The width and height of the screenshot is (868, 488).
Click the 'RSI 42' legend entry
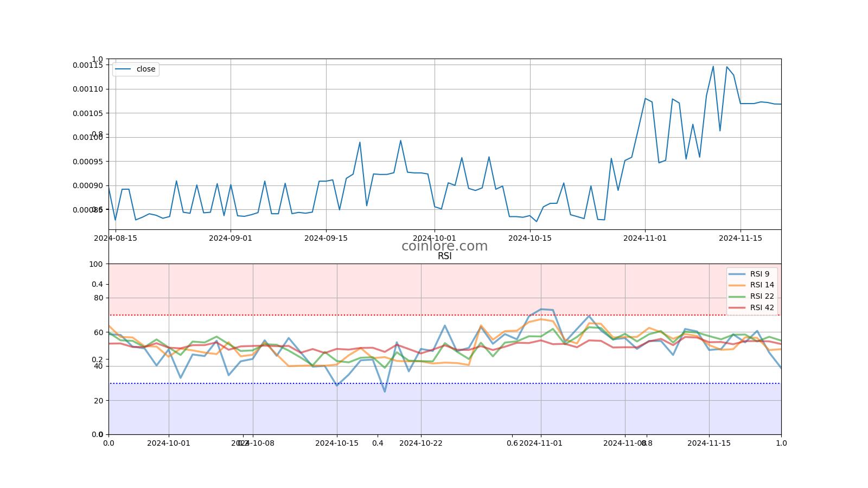[762, 307]
